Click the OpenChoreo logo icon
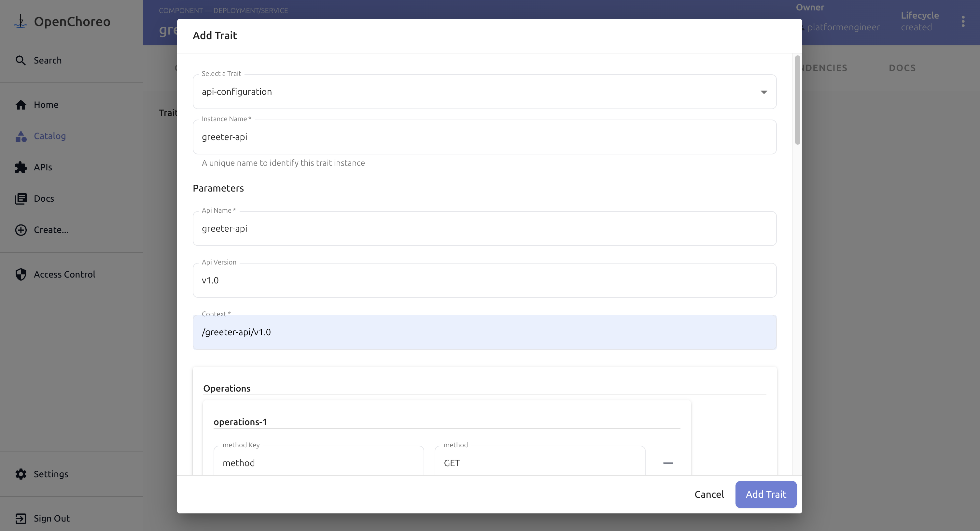Screen dimensions: 980x531 pyautogui.click(x=21, y=21)
